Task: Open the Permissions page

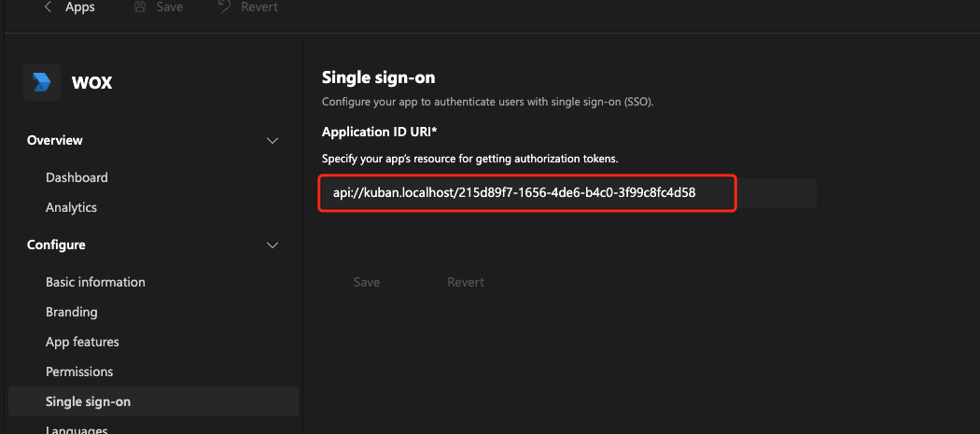Action: click(x=79, y=371)
